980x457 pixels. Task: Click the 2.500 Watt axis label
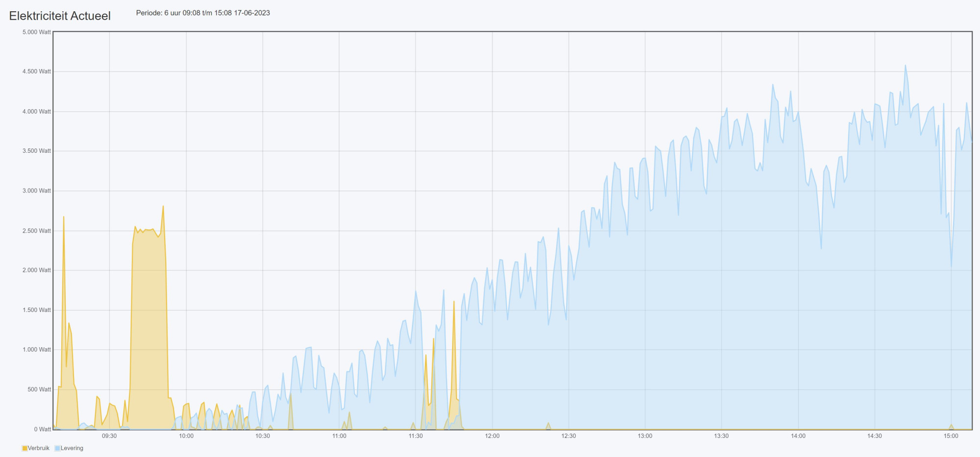(37, 231)
